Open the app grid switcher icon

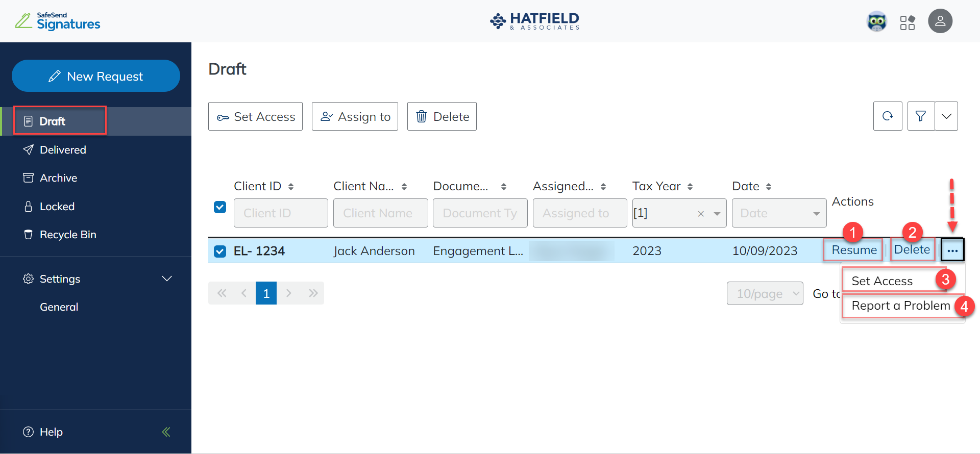(x=908, y=22)
